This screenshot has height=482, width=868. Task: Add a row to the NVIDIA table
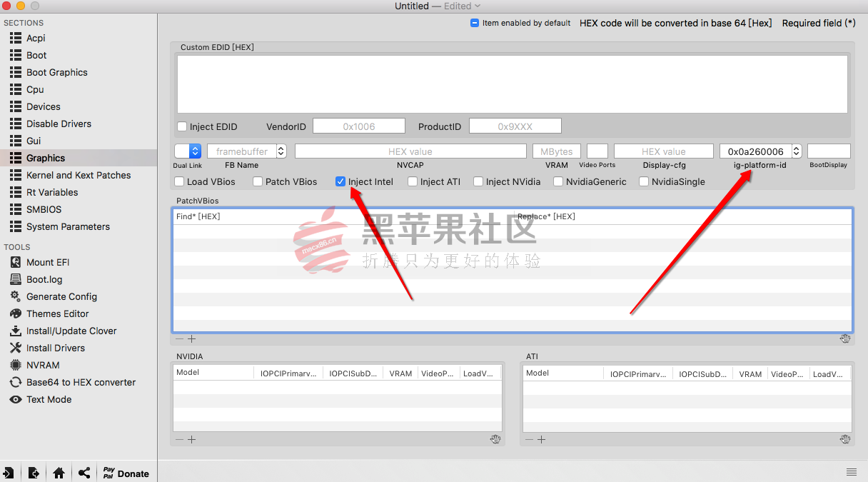191,439
